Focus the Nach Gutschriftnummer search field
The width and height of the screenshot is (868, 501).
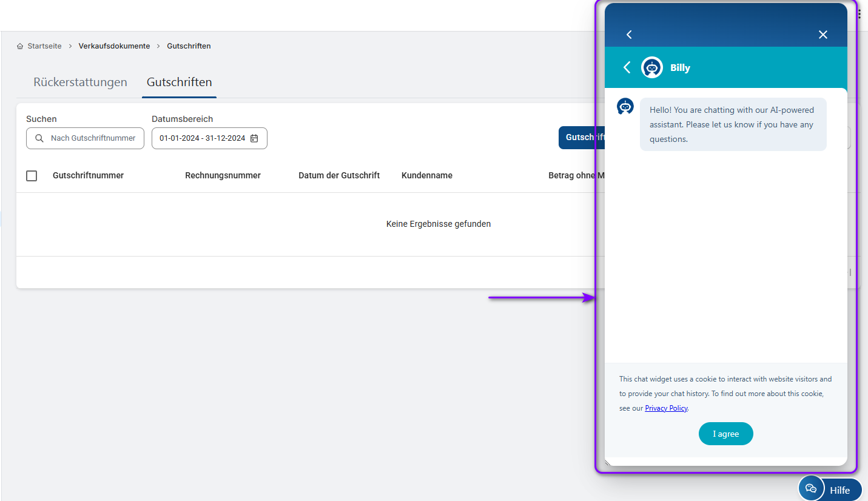pos(93,138)
